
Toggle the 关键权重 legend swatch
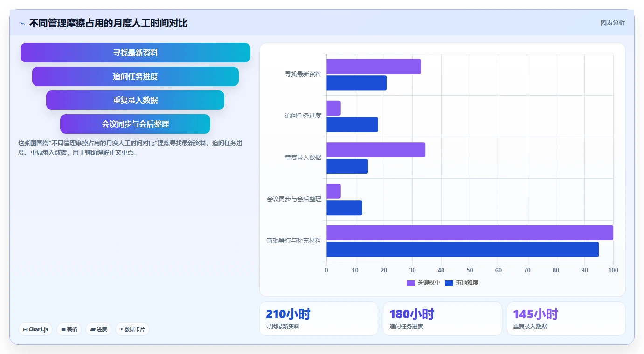(x=410, y=283)
